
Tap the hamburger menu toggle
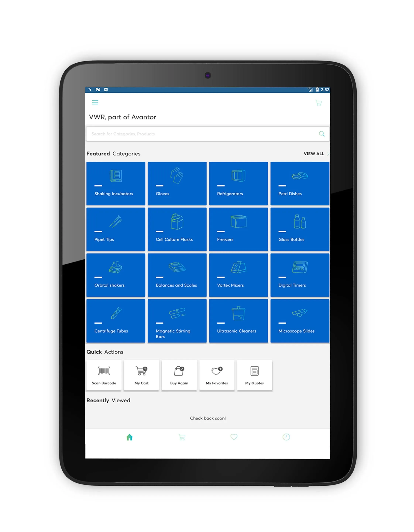[95, 103]
